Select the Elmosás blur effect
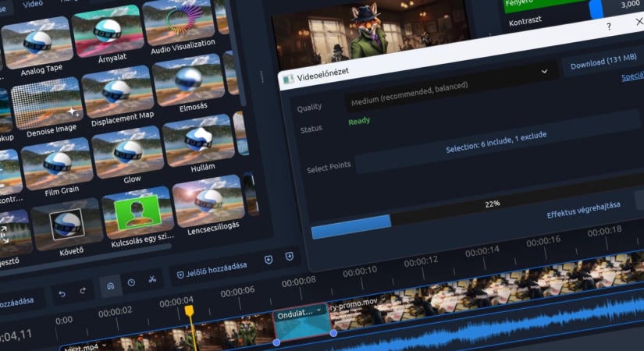Screen dimensions: 644x351 pyautogui.click(x=189, y=80)
